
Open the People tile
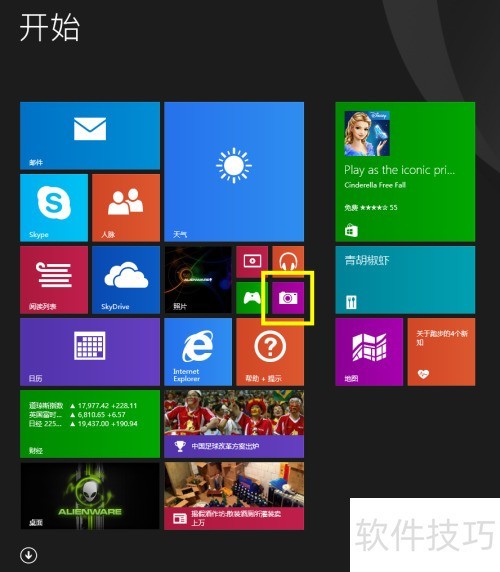point(126,208)
